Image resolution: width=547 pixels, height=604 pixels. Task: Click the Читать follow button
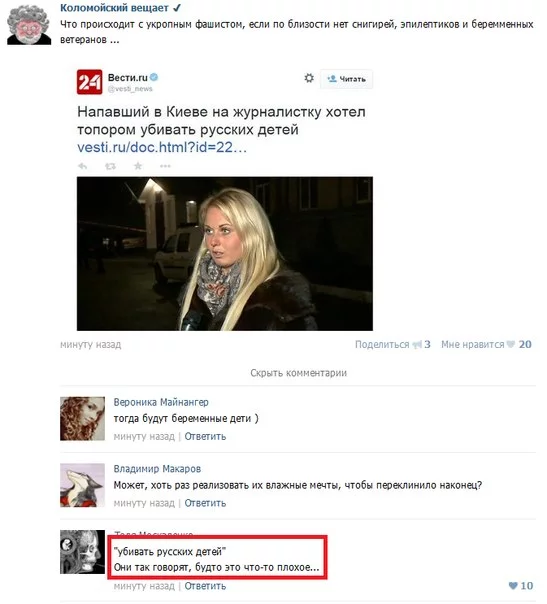[346, 79]
